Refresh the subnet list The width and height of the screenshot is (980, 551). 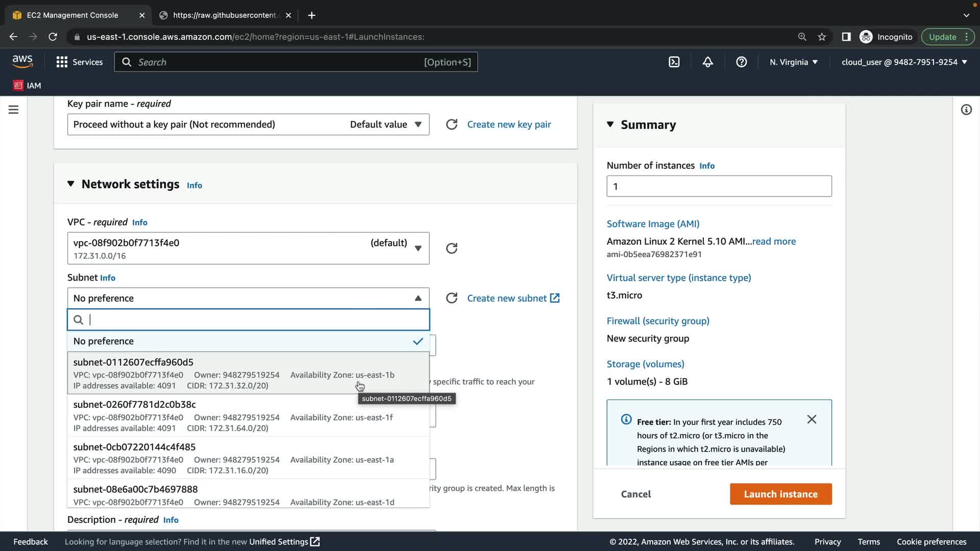coord(452,298)
